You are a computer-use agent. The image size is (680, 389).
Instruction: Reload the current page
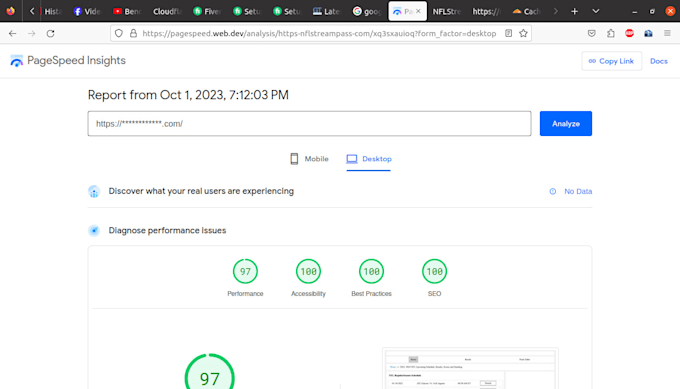coord(51,33)
